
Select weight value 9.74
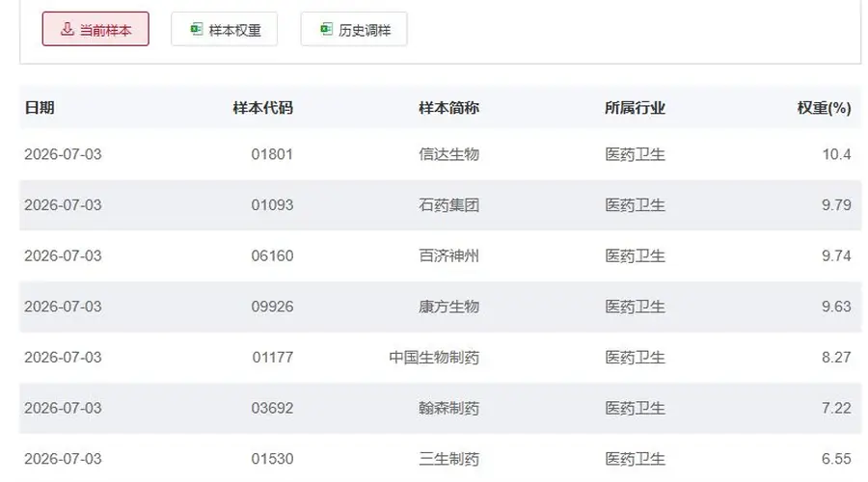836,255
